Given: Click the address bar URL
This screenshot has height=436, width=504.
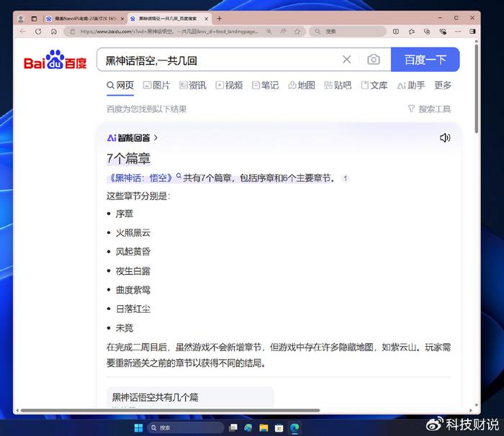Looking at the screenshot, I should tap(169, 32).
